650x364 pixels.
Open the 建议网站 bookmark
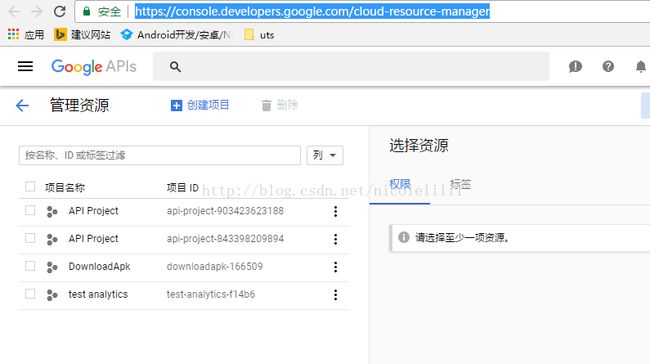pos(82,35)
